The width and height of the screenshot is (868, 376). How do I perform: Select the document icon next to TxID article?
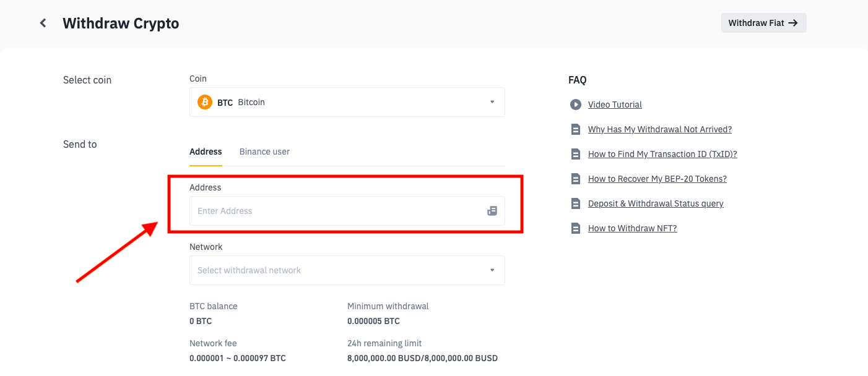coord(576,153)
